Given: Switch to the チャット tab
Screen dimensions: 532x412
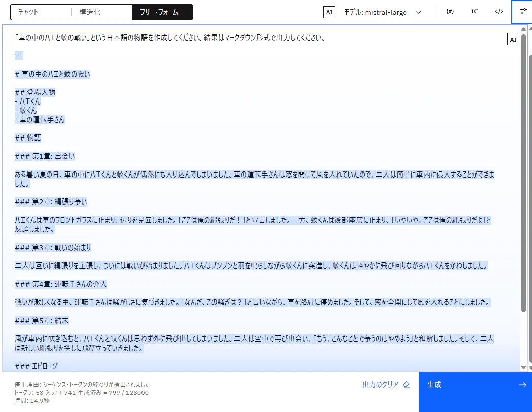Looking at the screenshot, I should pyautogui.click(x=41, y=12).
